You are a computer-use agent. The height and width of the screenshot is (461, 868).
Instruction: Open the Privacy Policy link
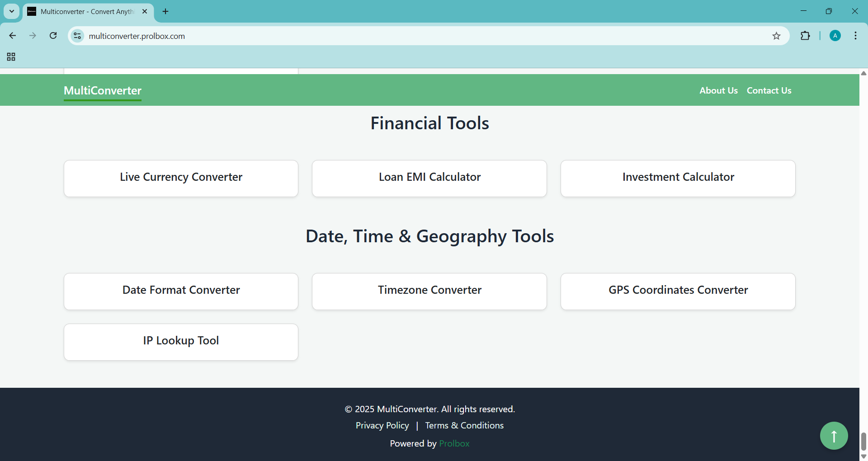pos(382,425)
